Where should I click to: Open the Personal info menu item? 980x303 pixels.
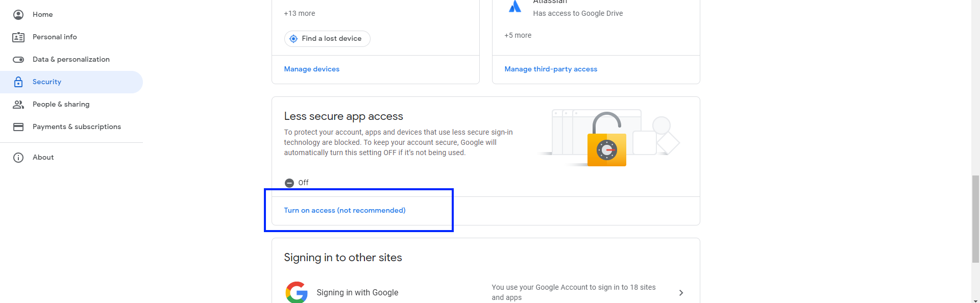[55, 37]
